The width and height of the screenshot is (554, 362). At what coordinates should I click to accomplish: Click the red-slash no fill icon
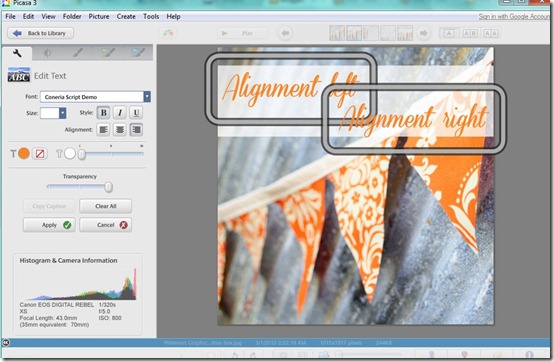click(x=40, y=154)
